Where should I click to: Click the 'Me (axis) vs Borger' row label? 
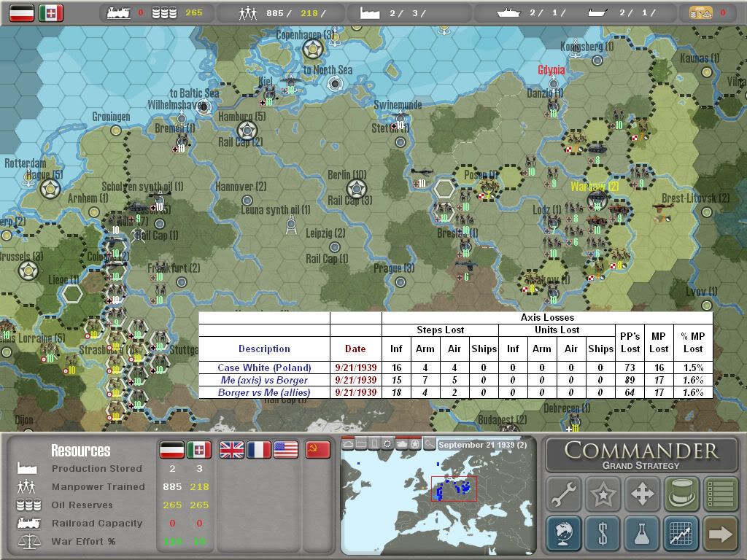tap(264, 380)
